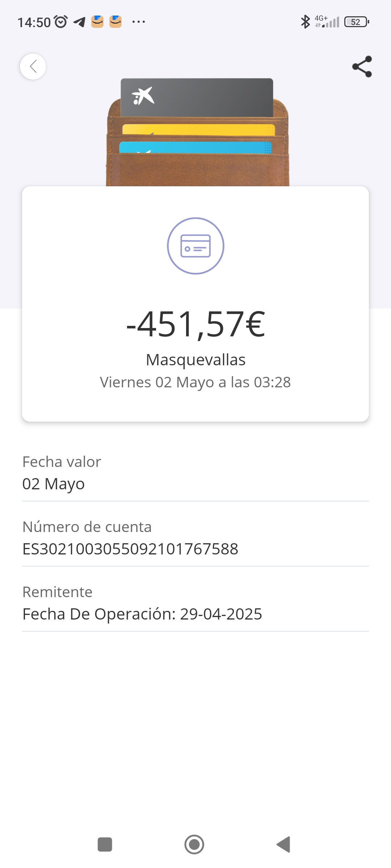Select the blue card in wallet
This screenshot has height=868, width=391.
[x=195, y=148]
